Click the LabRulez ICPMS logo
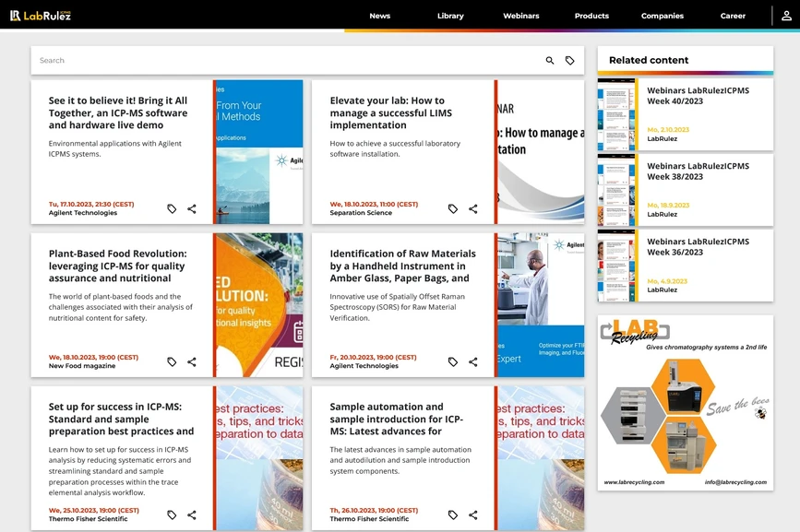 (41, 16)
